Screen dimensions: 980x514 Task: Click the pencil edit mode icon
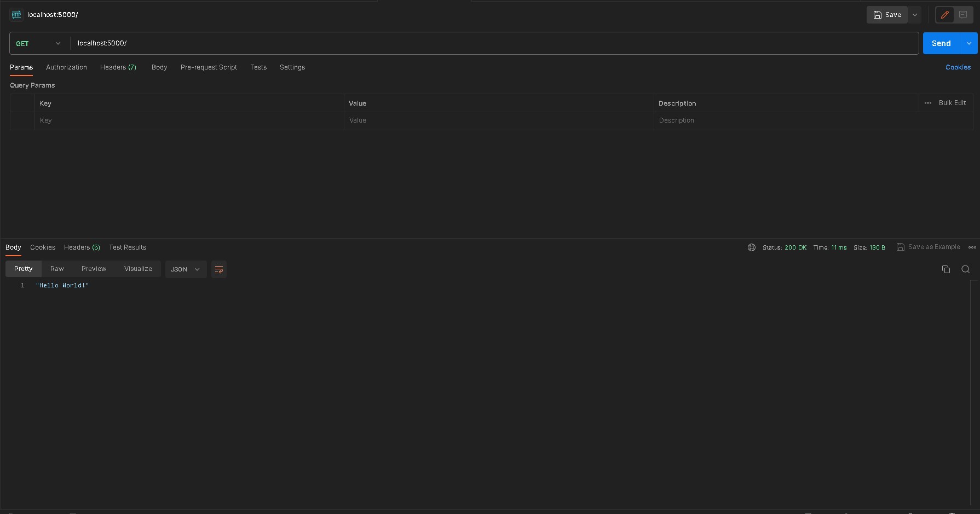944,15
